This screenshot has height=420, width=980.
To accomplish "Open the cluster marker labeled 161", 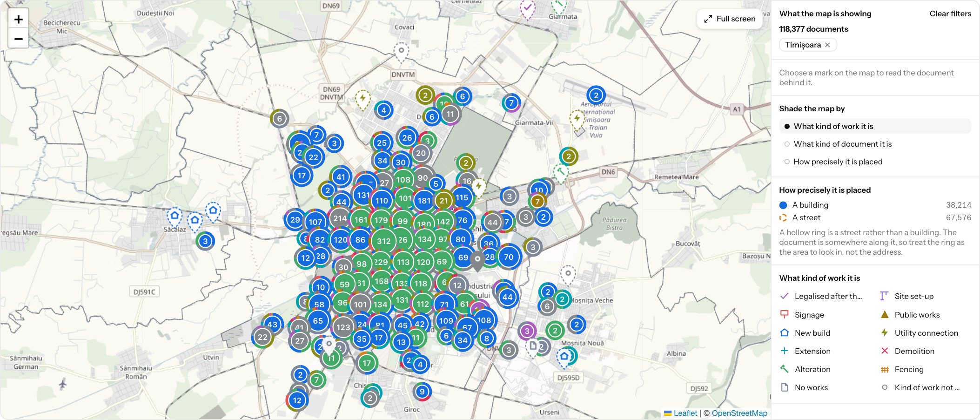I will [361, 220].
